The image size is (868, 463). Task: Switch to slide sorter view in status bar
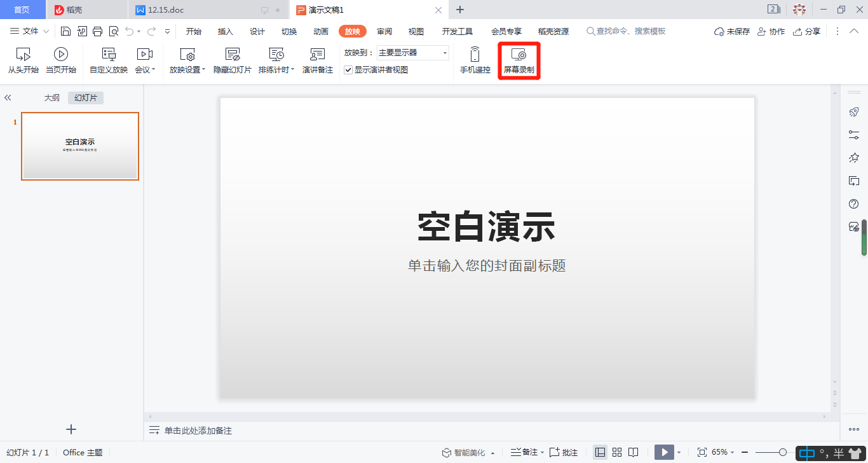(616, 452)
